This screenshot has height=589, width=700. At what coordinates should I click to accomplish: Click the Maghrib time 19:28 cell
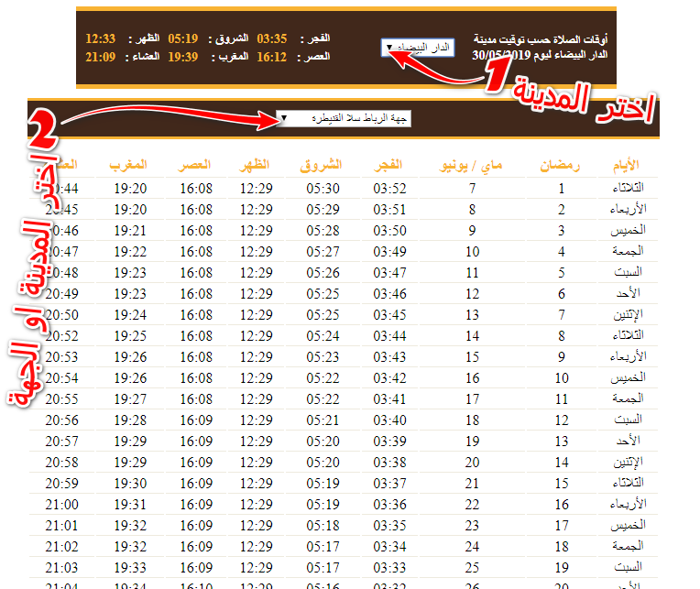[x=130, y=420]
